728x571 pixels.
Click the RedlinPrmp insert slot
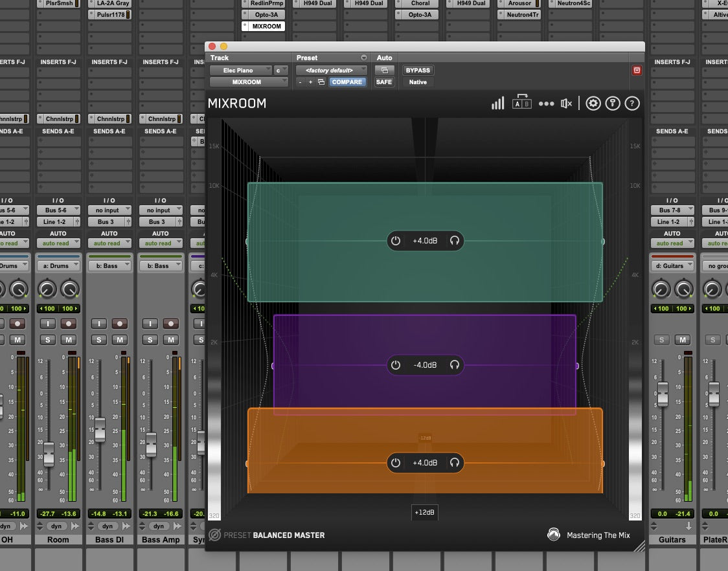263,3
